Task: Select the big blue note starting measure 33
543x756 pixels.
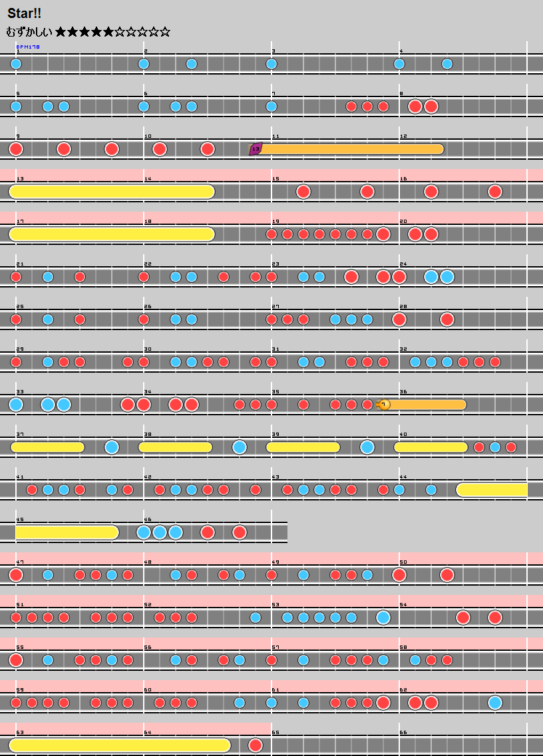Action: tap(16, 405)
